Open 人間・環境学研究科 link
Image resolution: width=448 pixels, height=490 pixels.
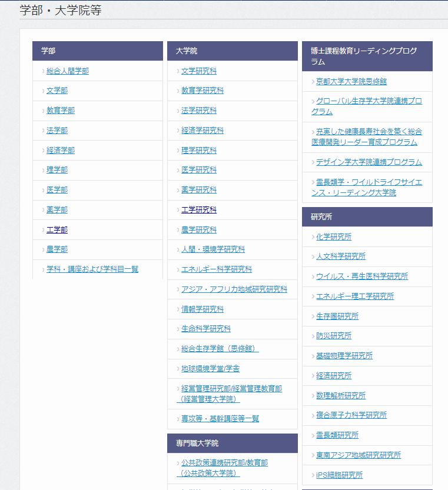tap(213, 249)
